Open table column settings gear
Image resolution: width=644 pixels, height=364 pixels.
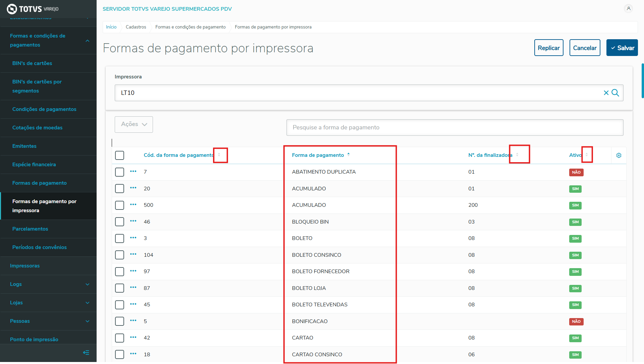pyautogui.click(x=619, y=155)
